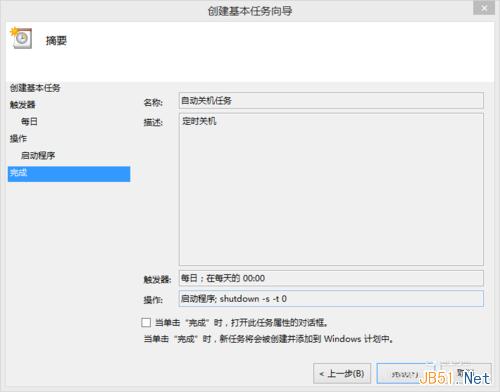This screenshot has width=500, height=392.
Task: Select the 创建基本任务 step in the sidebar
Action: point(35,88)
